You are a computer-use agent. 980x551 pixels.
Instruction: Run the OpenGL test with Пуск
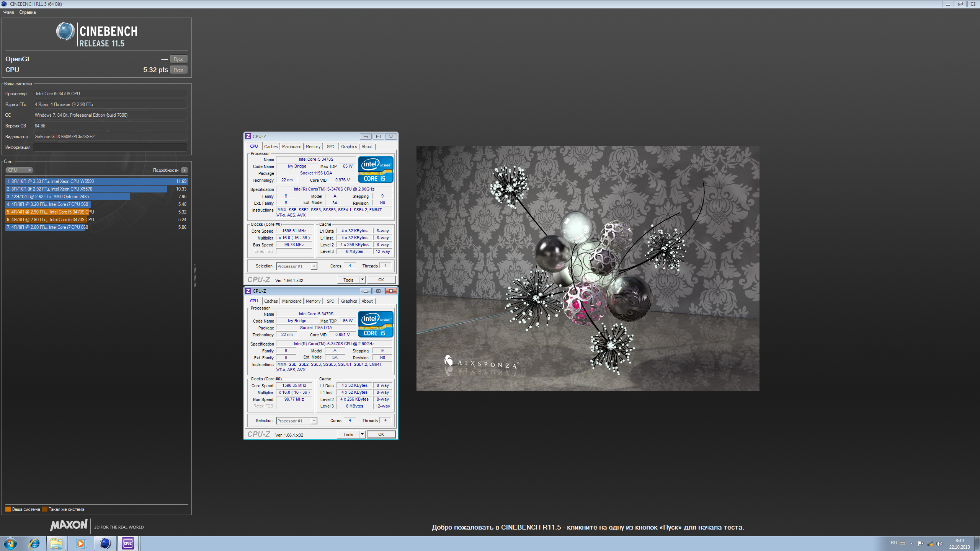tap(178, 59)
